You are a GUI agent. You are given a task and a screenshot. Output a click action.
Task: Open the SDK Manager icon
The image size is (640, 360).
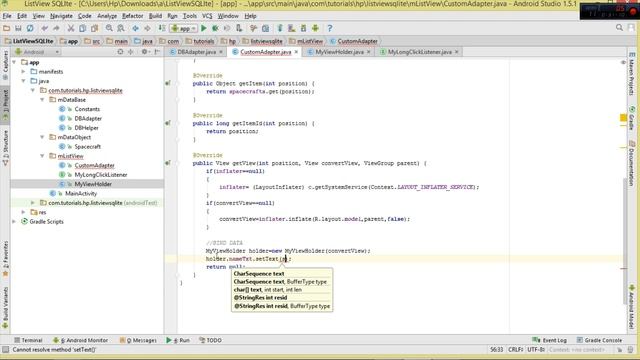303,28
